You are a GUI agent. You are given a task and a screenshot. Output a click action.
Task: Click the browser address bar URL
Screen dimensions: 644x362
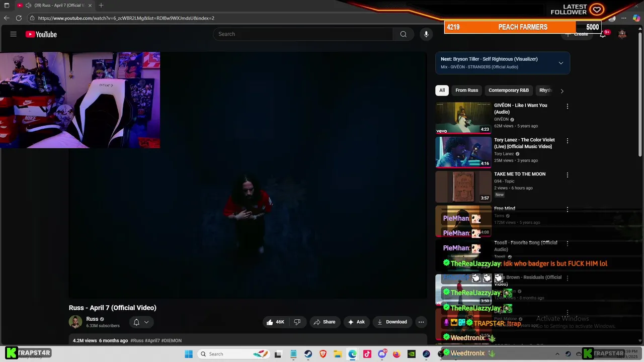(x=126, y=18)
